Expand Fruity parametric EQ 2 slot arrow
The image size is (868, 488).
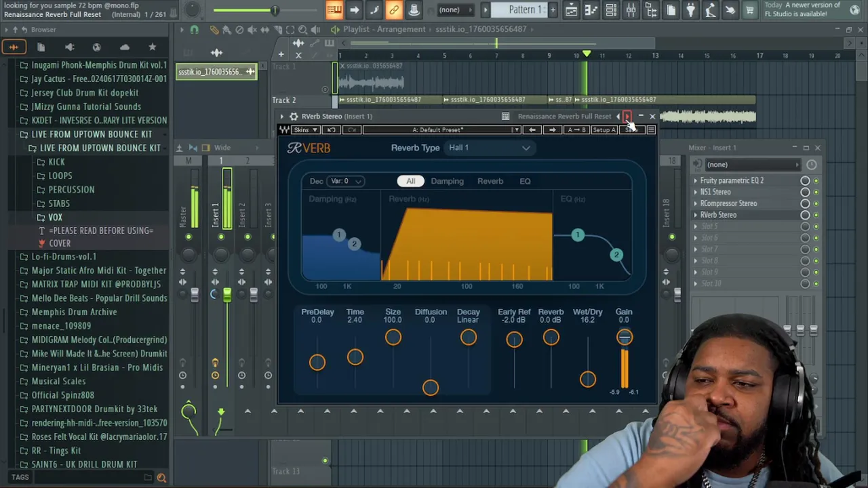(695, 181)
